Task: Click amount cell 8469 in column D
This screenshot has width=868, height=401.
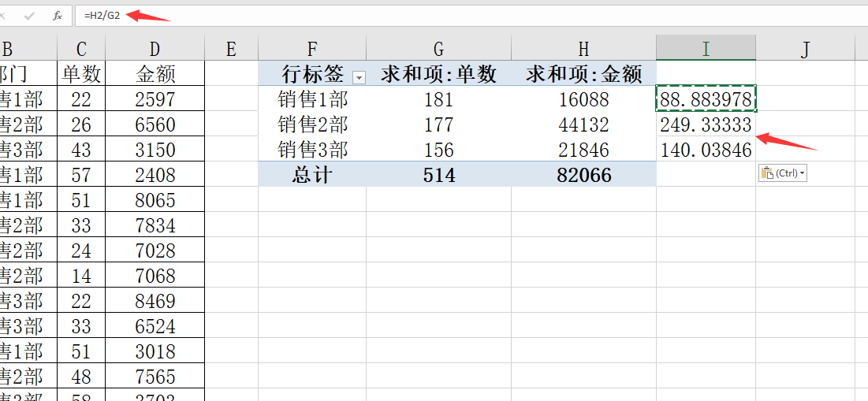Action: point(155,301)
